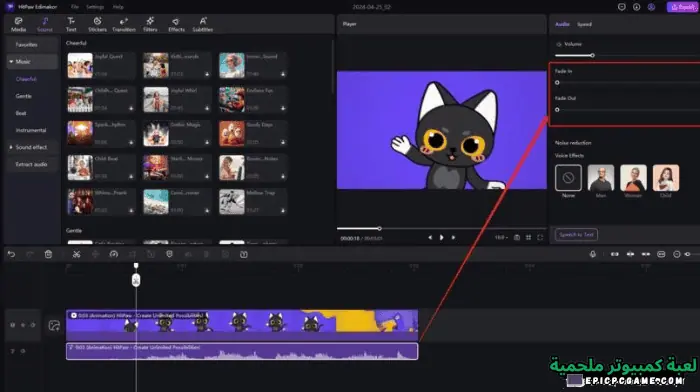Open the speed gauge tool in timeline toolbar
Image resolution: width=700 pixels, height=392 pixels.
(114, 254)
